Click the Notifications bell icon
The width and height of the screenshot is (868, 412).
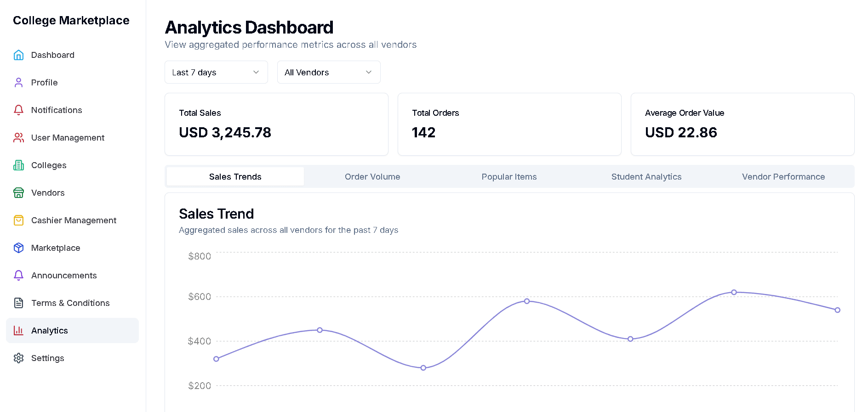click(18, 110)
